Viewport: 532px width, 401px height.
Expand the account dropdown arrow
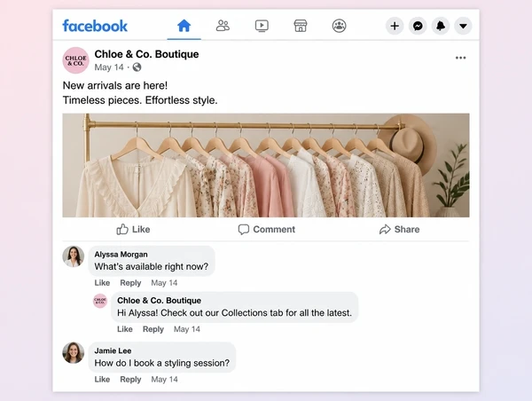463,26
